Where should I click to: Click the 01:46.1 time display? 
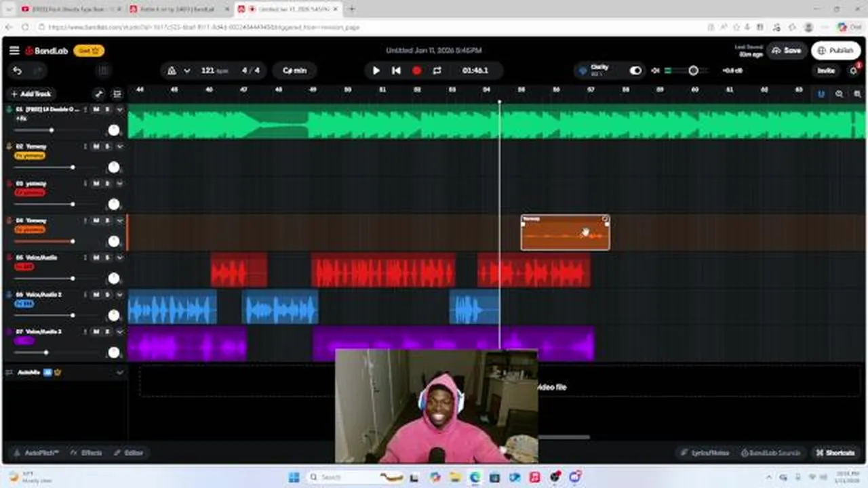click(475, 70)
